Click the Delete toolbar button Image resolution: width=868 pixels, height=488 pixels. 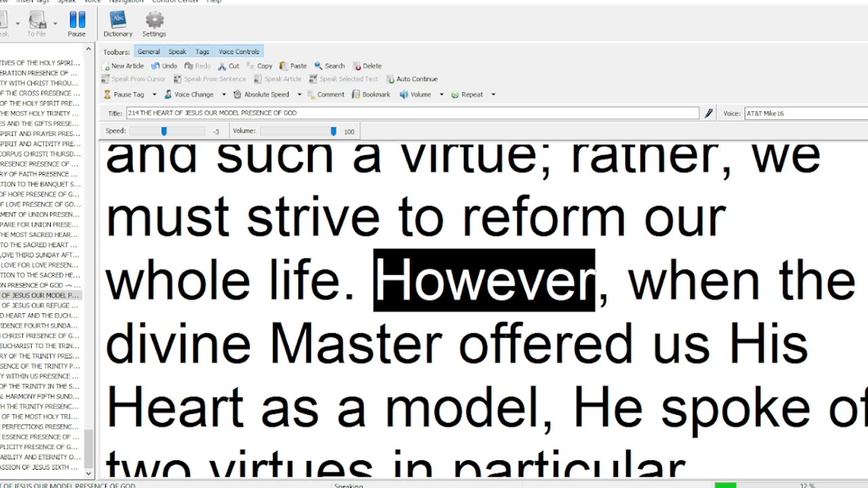(367, 66)
